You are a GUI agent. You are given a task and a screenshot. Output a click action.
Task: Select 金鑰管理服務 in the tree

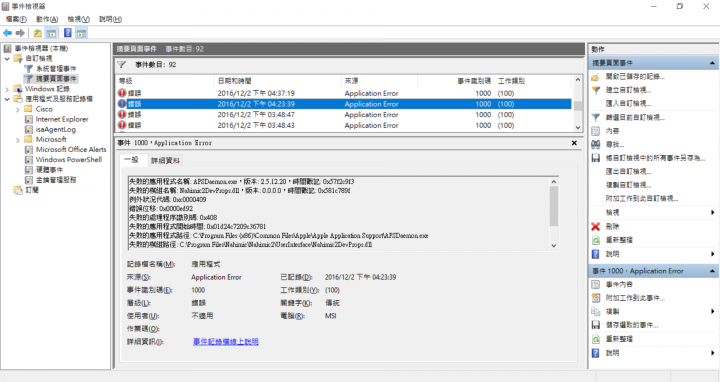pyautogui.click(x=56, y=180)
